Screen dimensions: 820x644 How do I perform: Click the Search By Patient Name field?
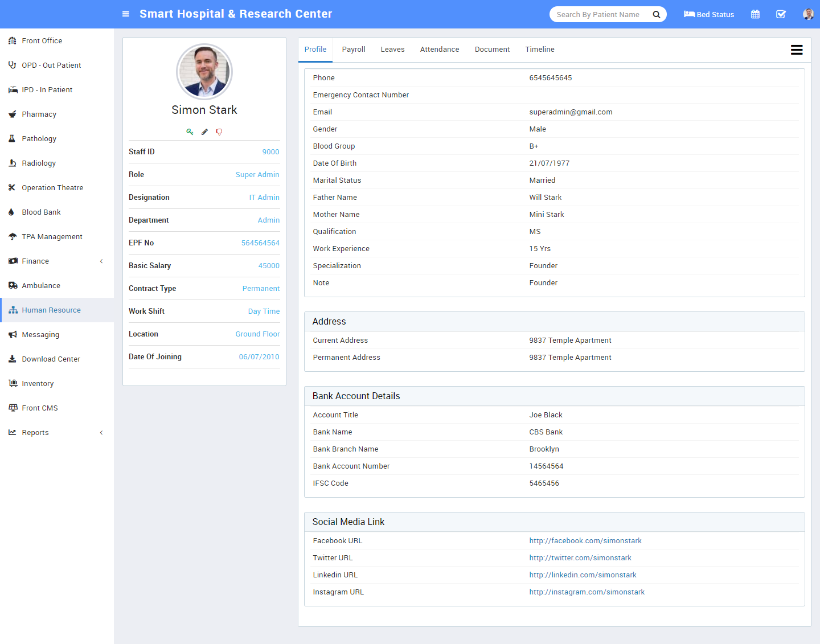tap(598, 14)
